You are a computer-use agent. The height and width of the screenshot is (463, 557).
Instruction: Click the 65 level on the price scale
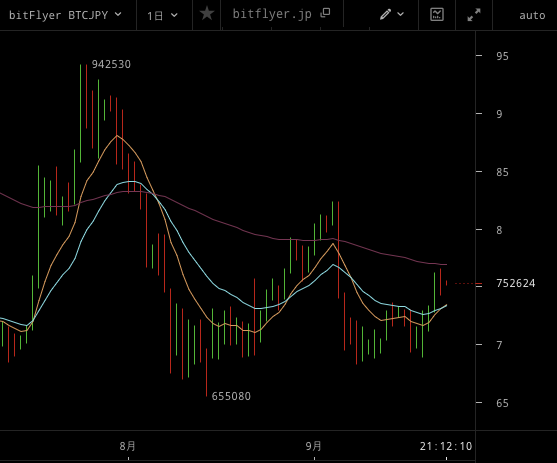(x=503, y=403)
